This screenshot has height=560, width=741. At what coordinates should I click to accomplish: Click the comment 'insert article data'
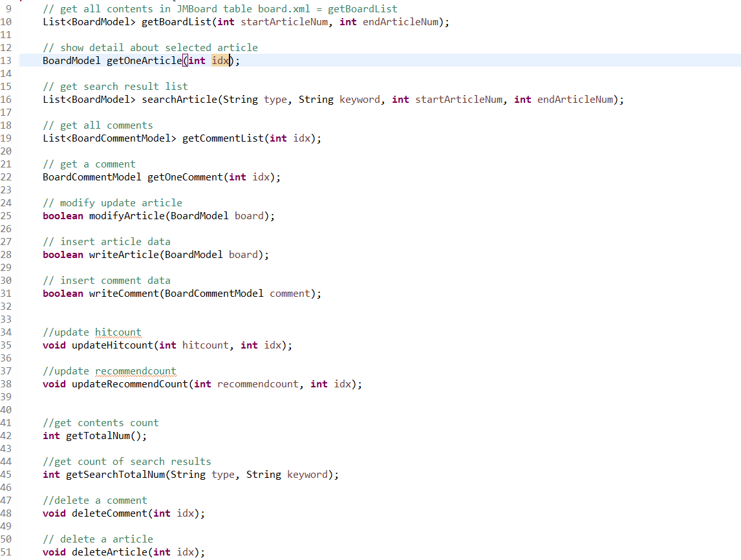tap(106, 242)
